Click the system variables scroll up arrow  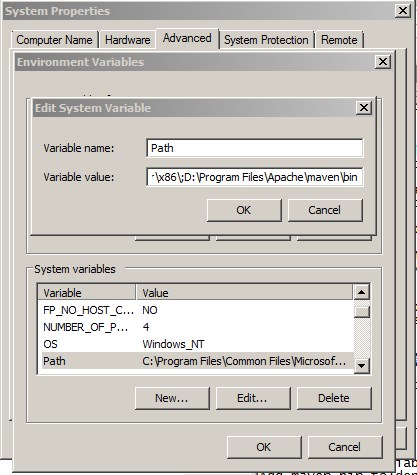pyautogui.click(x=362, y=292)
